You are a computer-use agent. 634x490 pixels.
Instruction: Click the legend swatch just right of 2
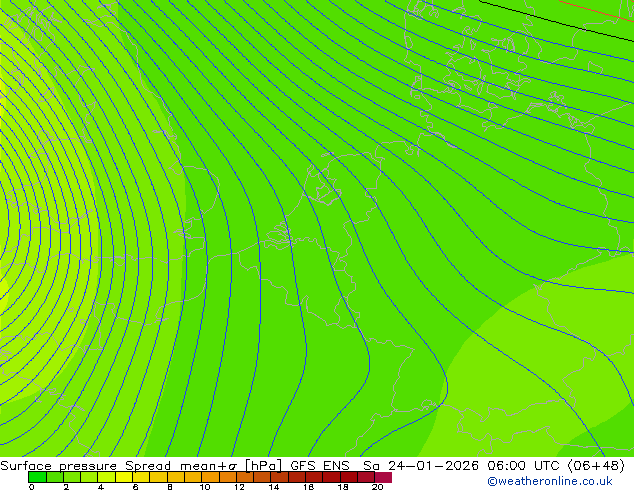click(x=72, y=477)
